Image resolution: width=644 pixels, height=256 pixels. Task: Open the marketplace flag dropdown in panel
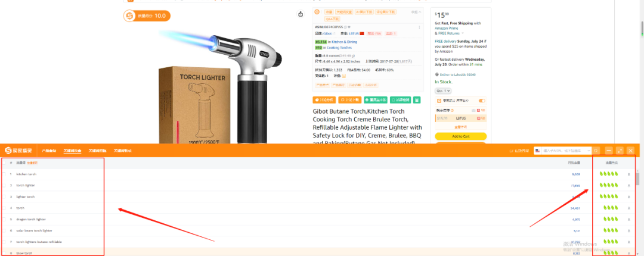click(x=538, y=151)
